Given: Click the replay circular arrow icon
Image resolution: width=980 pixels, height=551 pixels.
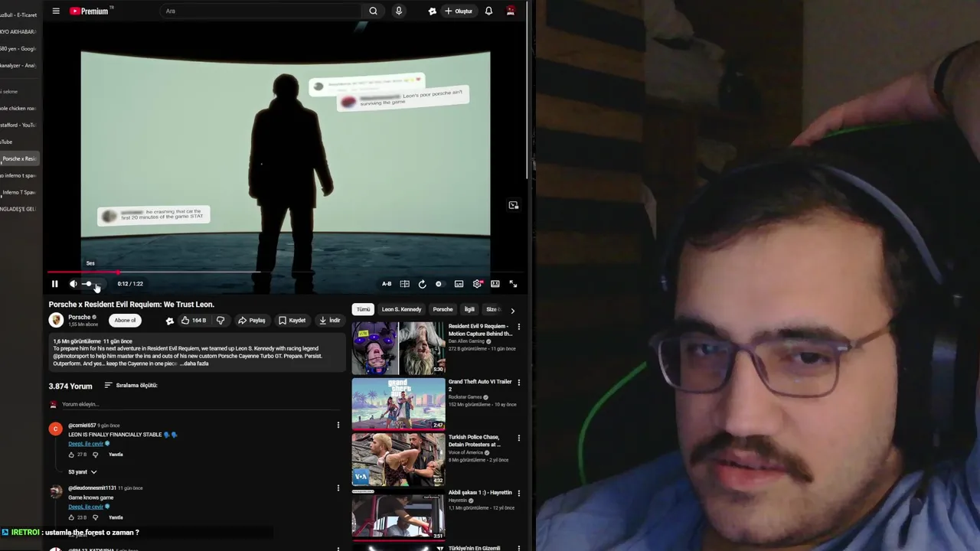Looking at the screenshot, I should pyautogui.click(x=422, y=284).
